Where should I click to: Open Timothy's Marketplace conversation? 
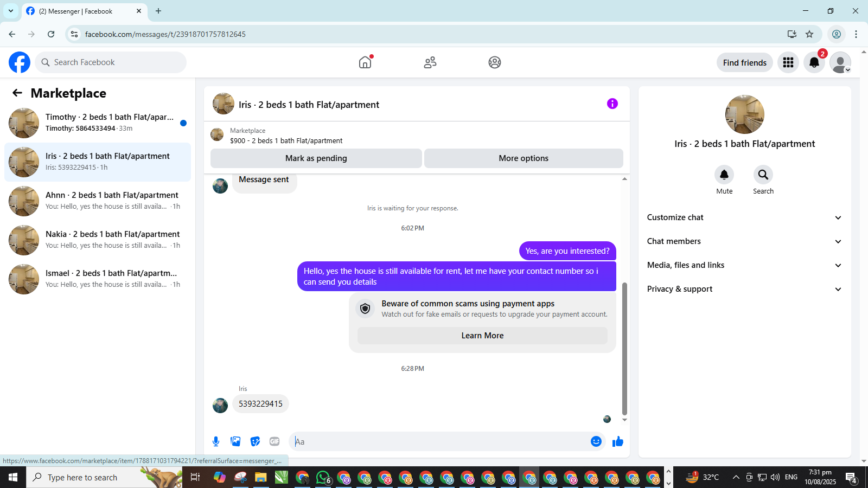click(x=98, y=123)
